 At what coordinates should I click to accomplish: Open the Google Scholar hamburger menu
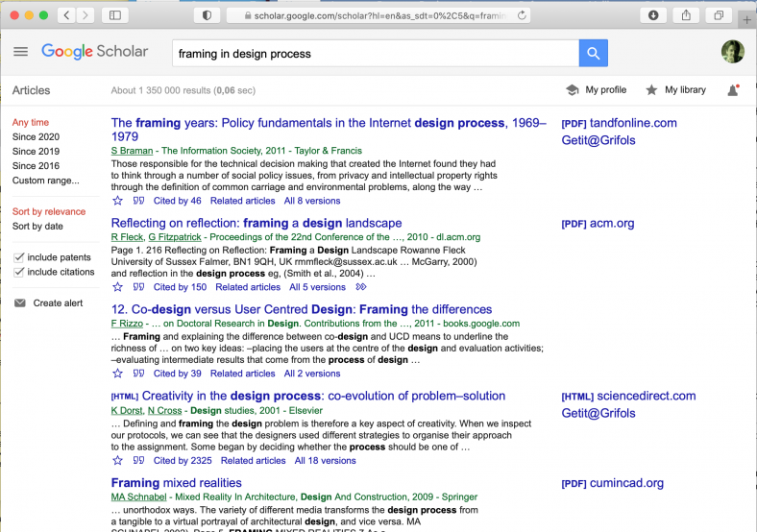pyautogui.click(x=20, y=52)
